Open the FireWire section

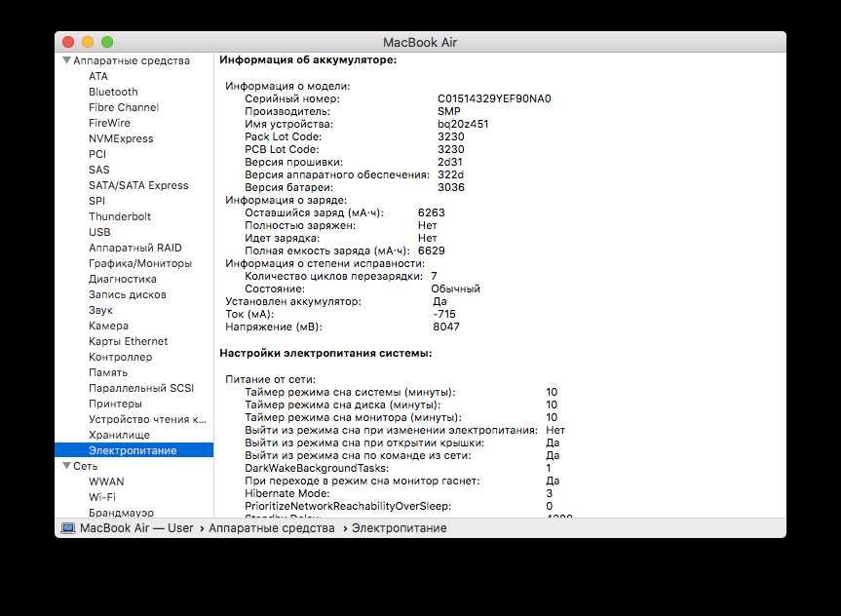click(x=109, y=123)
